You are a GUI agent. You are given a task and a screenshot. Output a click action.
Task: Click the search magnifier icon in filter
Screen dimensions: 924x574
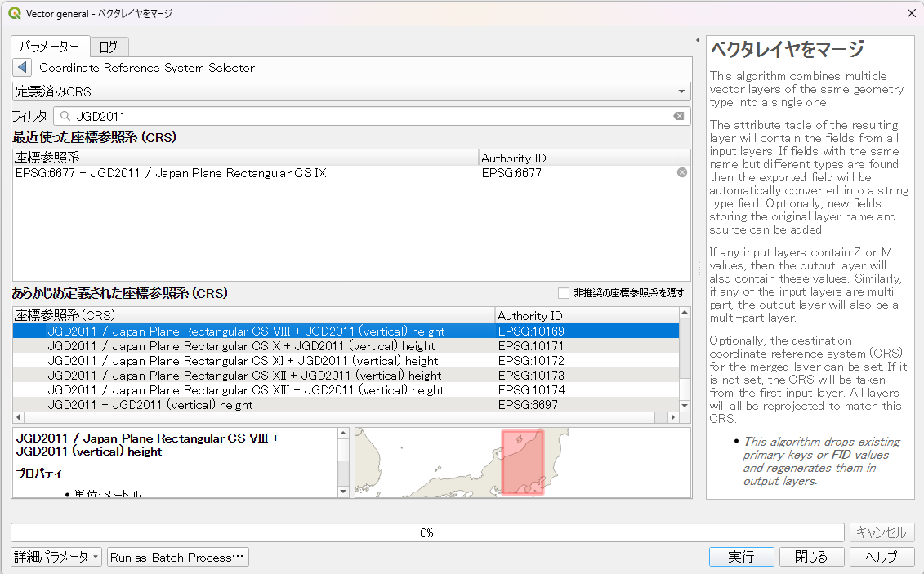65,116
